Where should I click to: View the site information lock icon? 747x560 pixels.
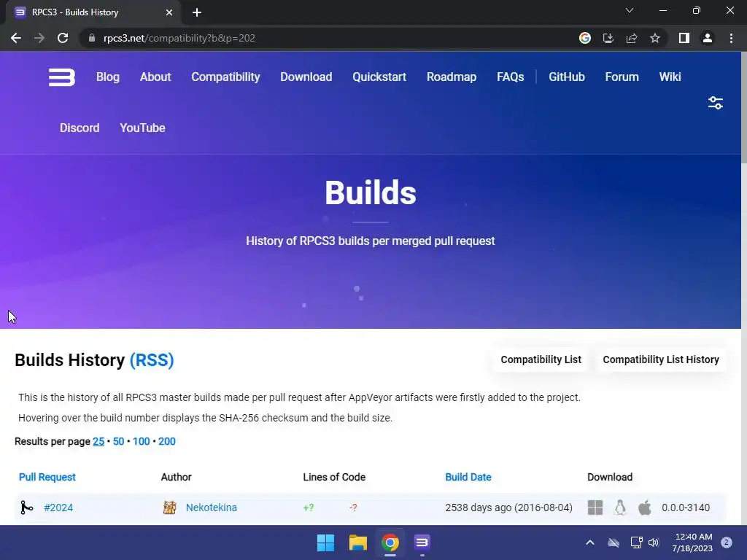92,38
